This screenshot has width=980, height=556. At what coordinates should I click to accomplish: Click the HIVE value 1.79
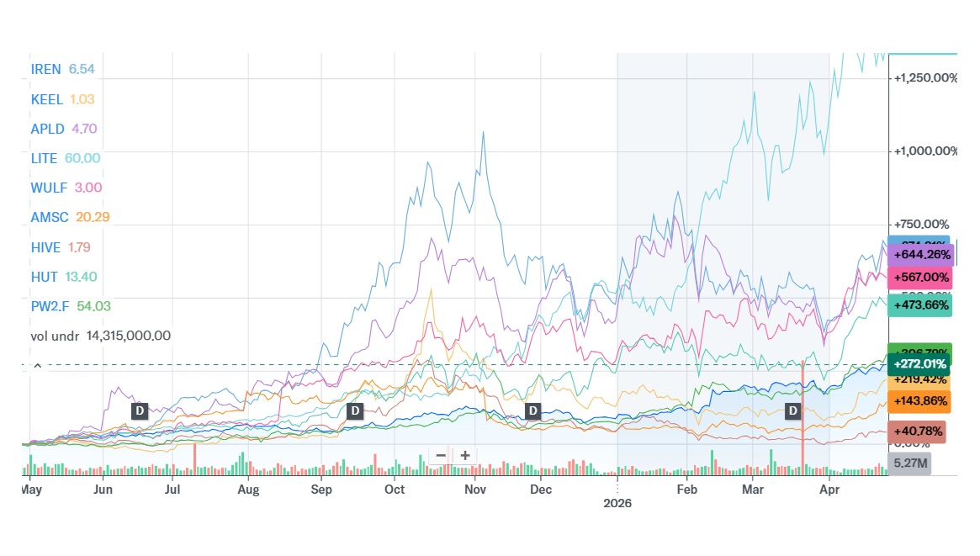coord(79,247)
